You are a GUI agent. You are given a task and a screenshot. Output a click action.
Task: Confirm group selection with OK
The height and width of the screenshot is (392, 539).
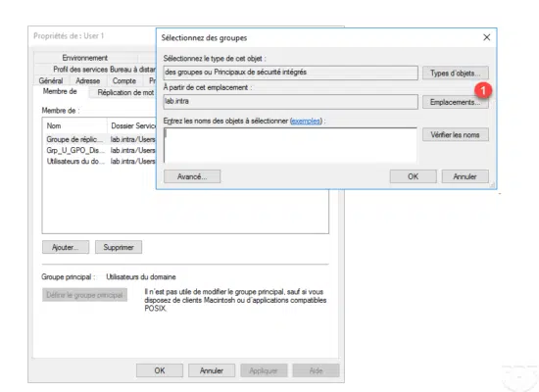coord(413,176)
